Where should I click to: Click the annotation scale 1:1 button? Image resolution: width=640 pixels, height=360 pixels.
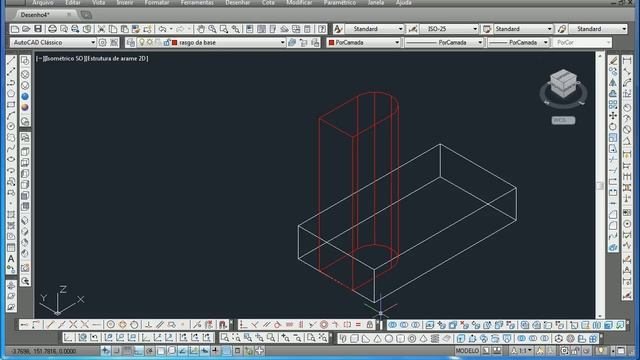coord(522,351)
